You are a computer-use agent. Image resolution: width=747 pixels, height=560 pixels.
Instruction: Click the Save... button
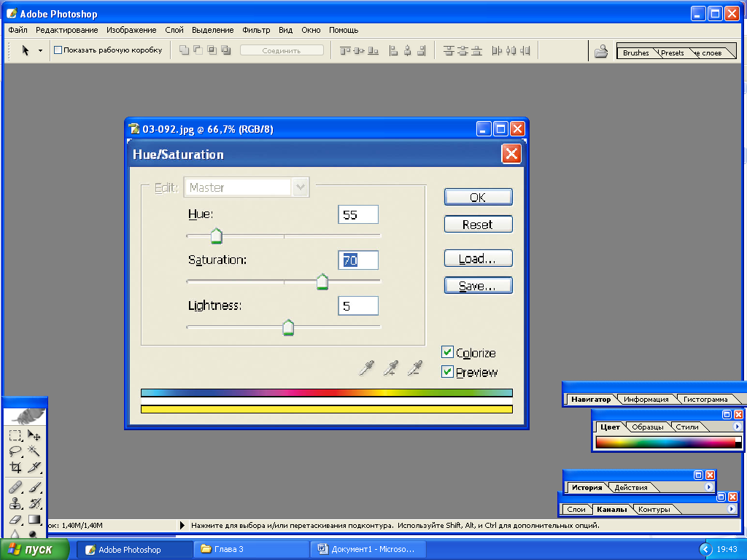click(x=479, y=286)
